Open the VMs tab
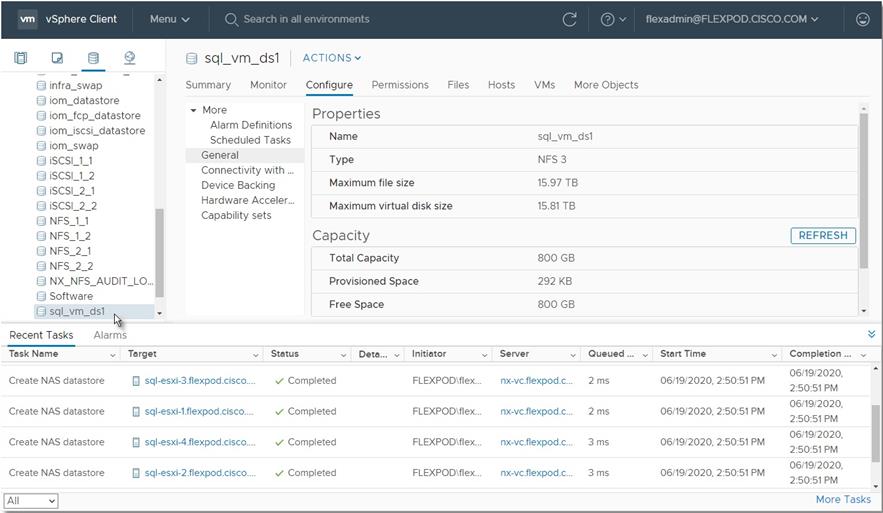This screenshot has width=883, height=513. click(545, 85)
